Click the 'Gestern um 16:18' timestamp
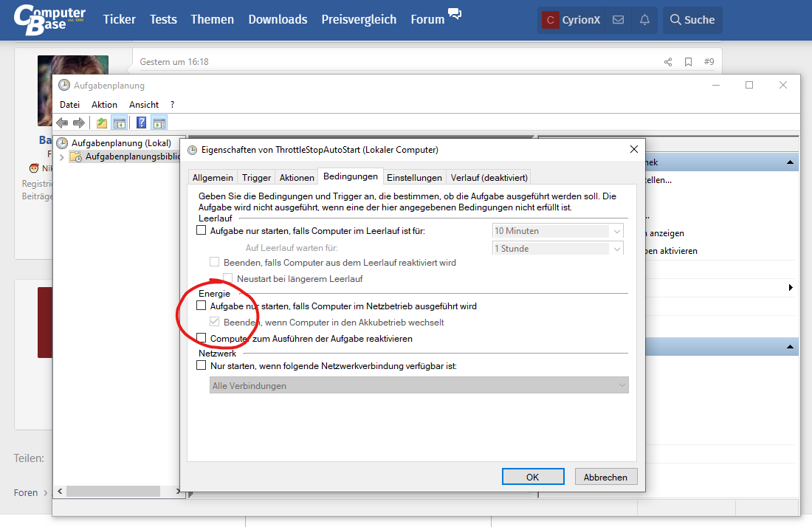 pyautogui.click(x=174, y=61)
